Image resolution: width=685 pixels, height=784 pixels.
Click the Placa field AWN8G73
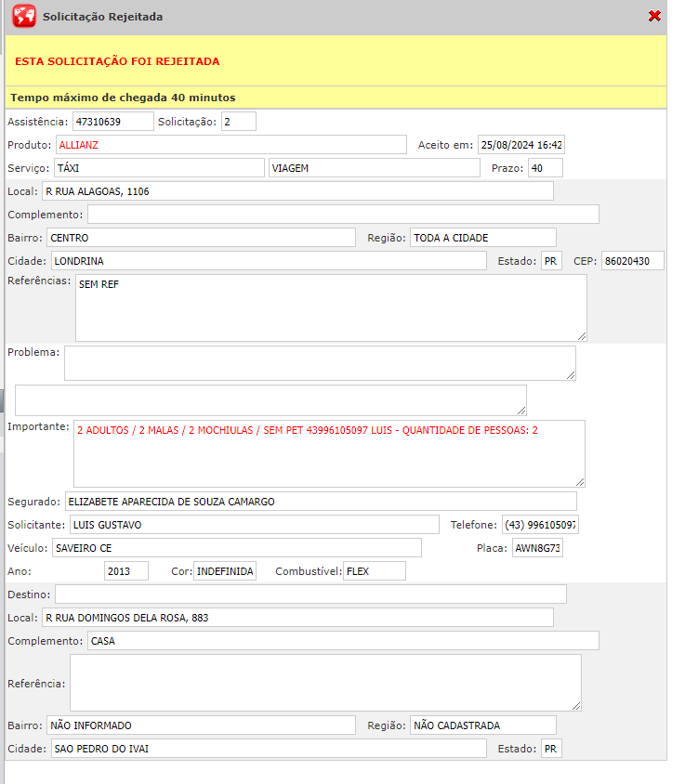tap(537, 548)
